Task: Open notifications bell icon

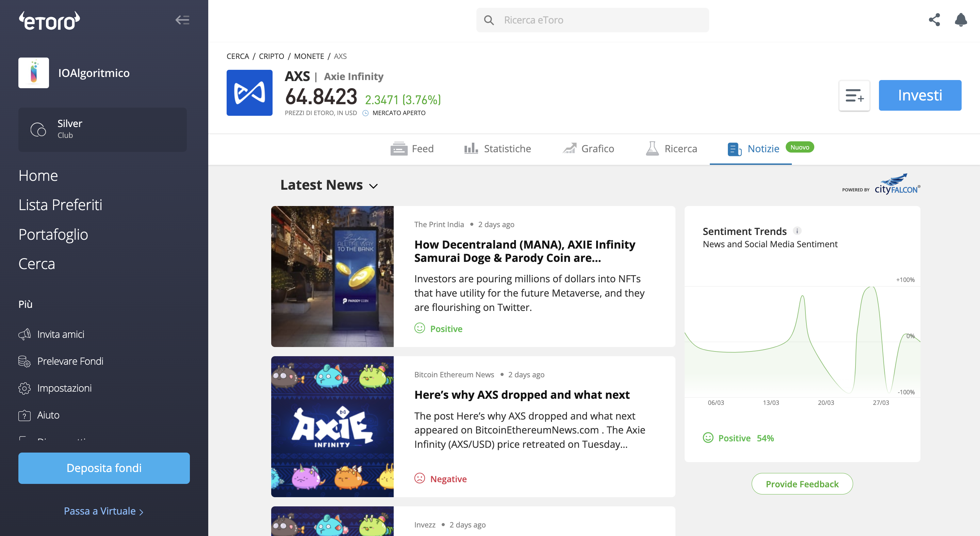Action: [x=961, y=20]
